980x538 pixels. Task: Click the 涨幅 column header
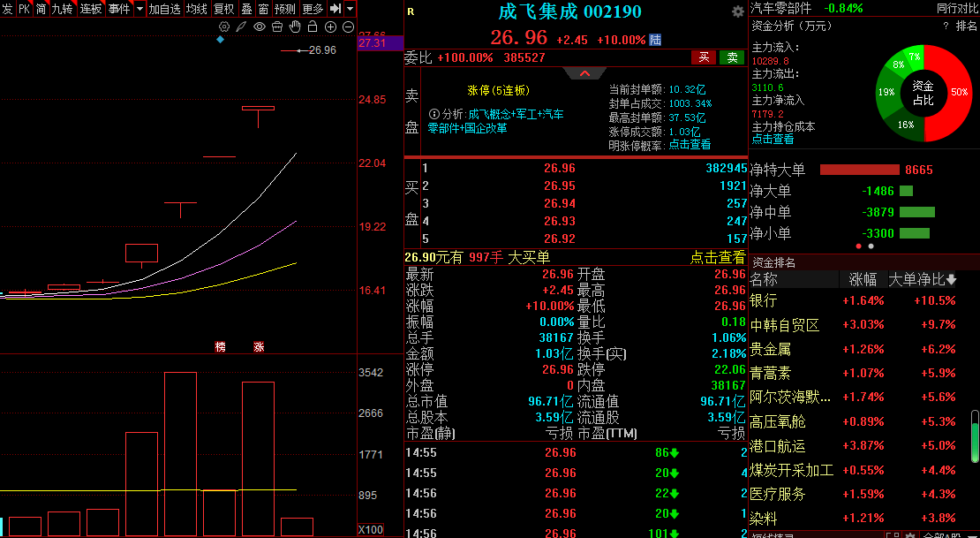point(863,280)
